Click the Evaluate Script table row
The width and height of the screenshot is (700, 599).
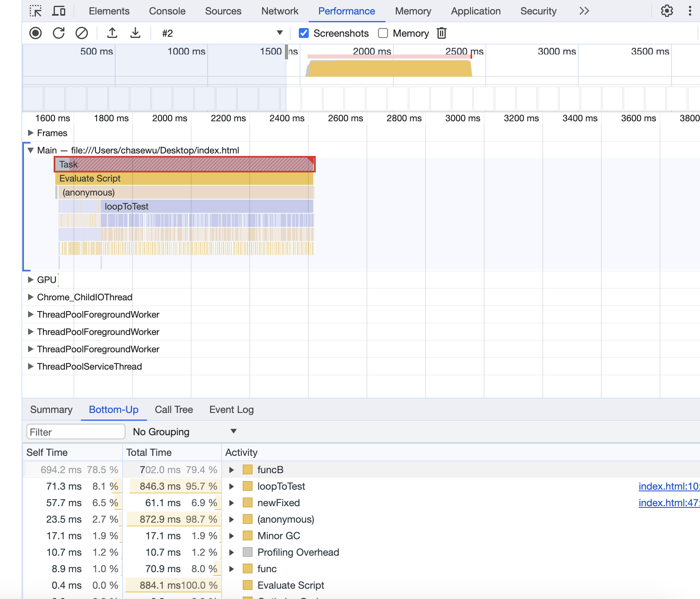[362, 585]
